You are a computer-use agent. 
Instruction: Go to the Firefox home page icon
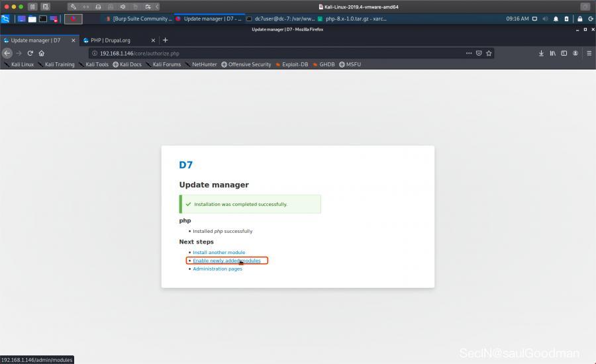pyautogui.click(x=41, y=53)
